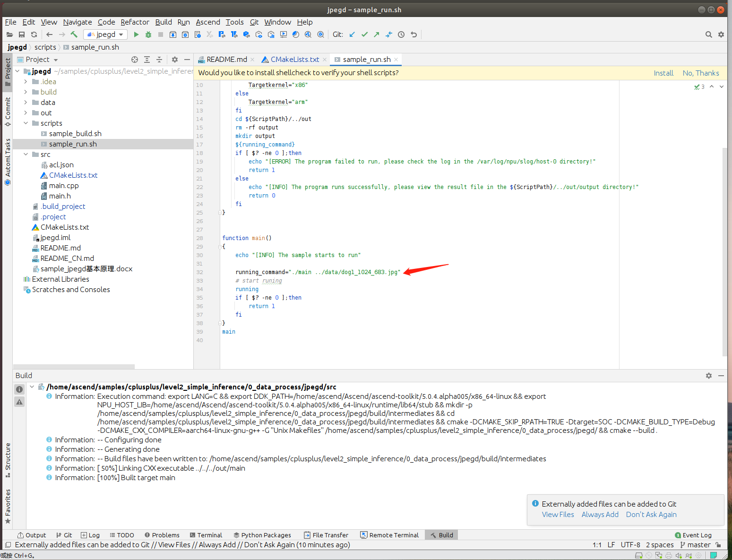Click the Always Add link in the Git notification
Screen dimensions: 732x560
[x=600, y=515]
